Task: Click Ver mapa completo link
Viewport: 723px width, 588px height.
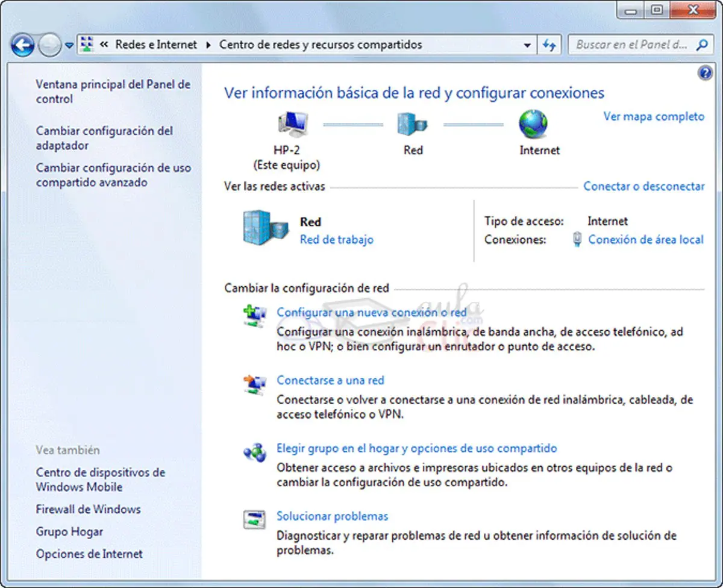Action: click(654, 116)
